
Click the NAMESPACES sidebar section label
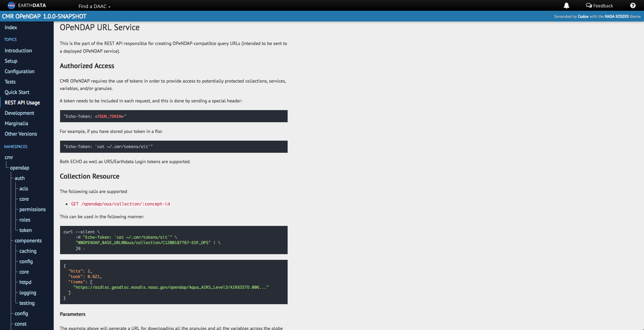pyautogui.click(x=16, y=147)
